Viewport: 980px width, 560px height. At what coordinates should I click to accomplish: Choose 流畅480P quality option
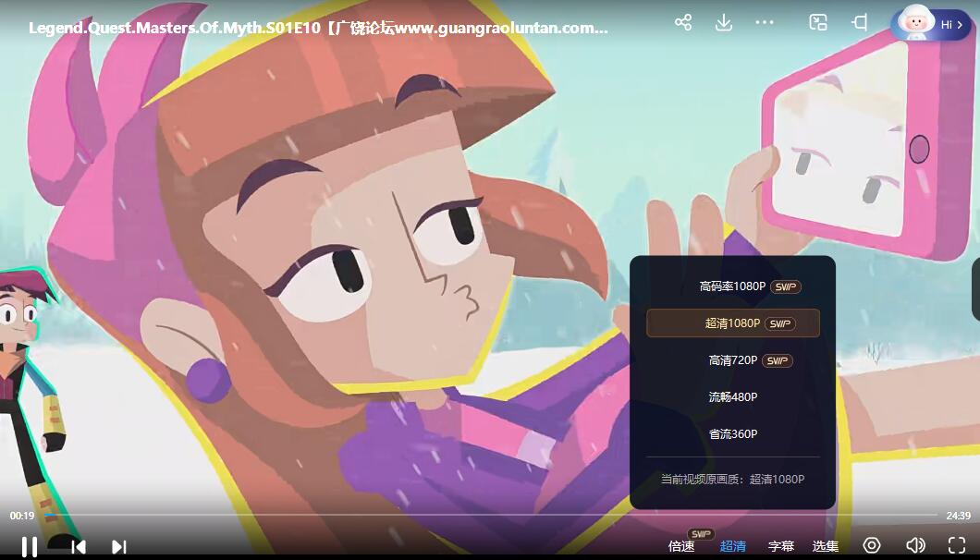pos(732,396)
